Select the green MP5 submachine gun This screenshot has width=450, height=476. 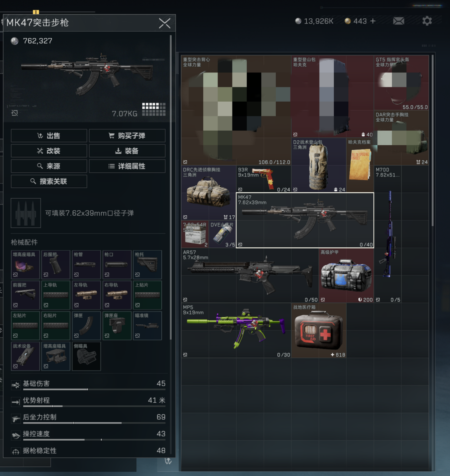(236, 330)
